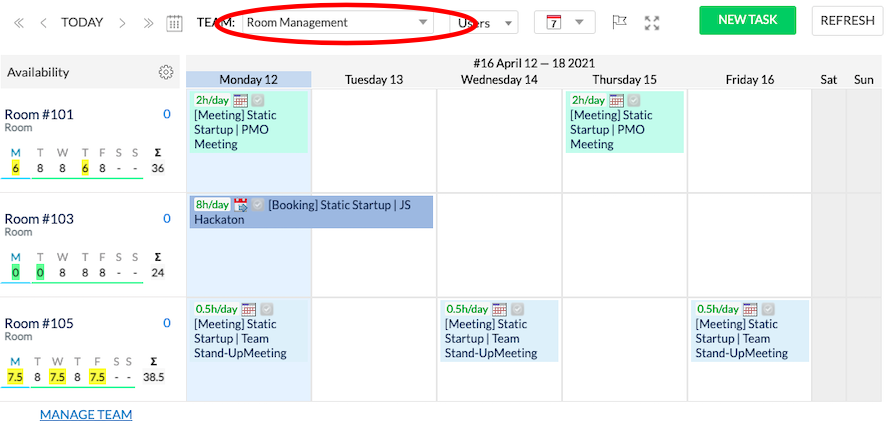This screenshot has width=888, height=427.
Task: Jump back with the double-left arrow
Action: coord(17,23)
